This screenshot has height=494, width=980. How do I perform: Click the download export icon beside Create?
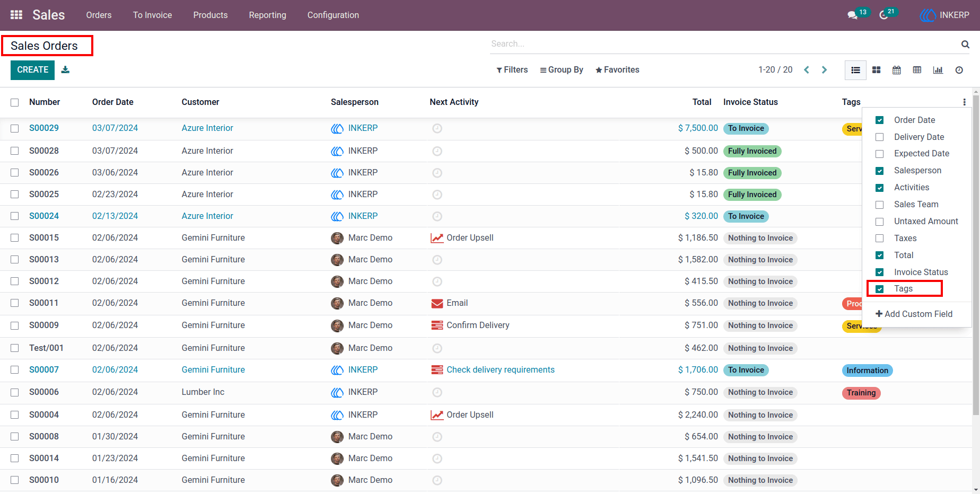coord(65,69)
